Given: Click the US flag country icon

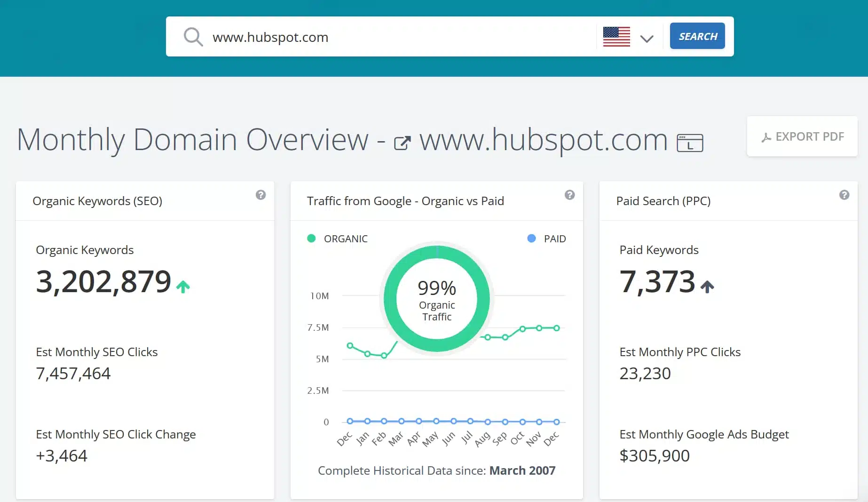Looking at the screenshot, I should (x=616, y=37).
